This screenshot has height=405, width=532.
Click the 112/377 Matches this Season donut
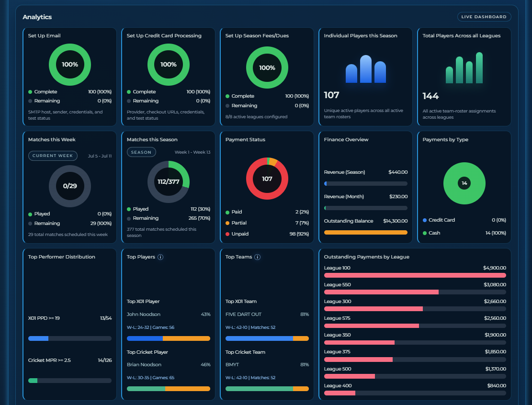pyautogui.click(x=168, y=182)
